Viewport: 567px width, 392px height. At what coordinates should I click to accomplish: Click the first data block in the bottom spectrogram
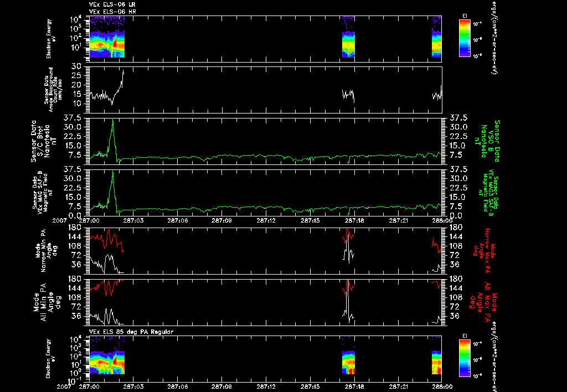[x=107, y=355]
